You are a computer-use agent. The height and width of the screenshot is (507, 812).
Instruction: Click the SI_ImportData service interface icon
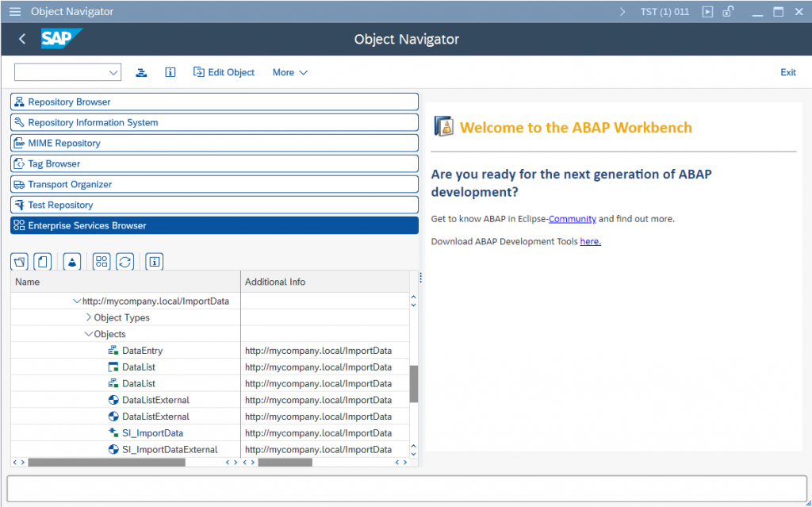[x=113, y=433]
